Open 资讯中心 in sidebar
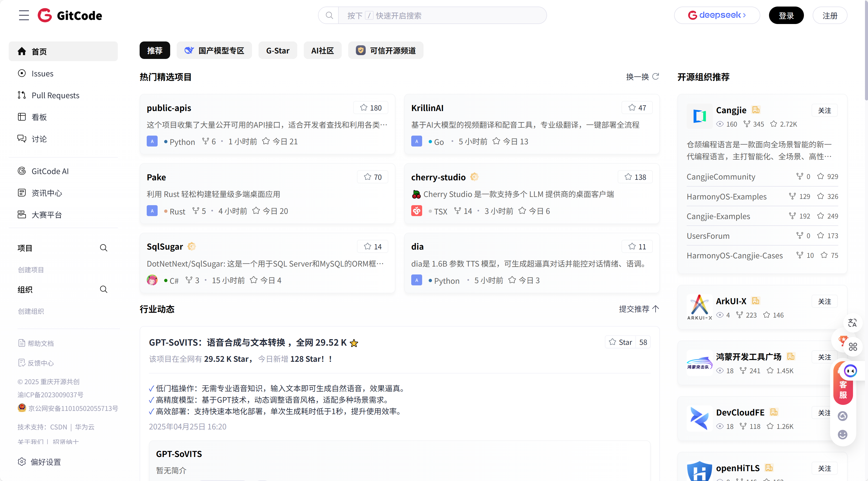The width and height of the screenshot is (868, 481). point(63,193)
